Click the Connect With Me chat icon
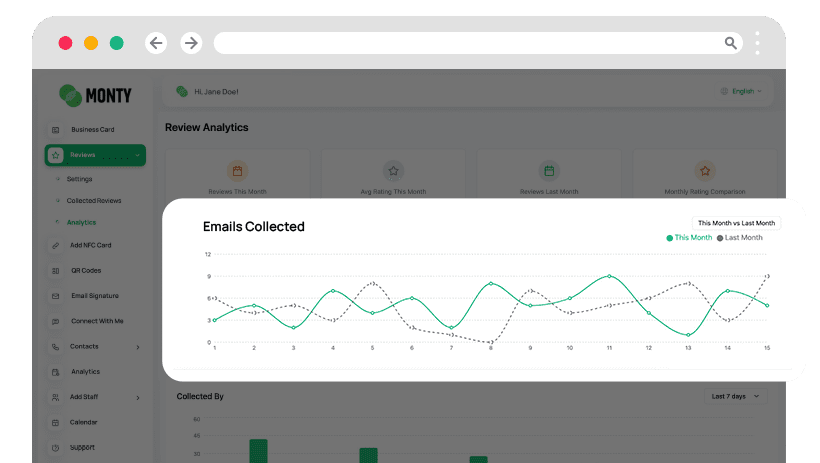Image resolution: width=820 pixels, height=463 pixels. point(55,321)
